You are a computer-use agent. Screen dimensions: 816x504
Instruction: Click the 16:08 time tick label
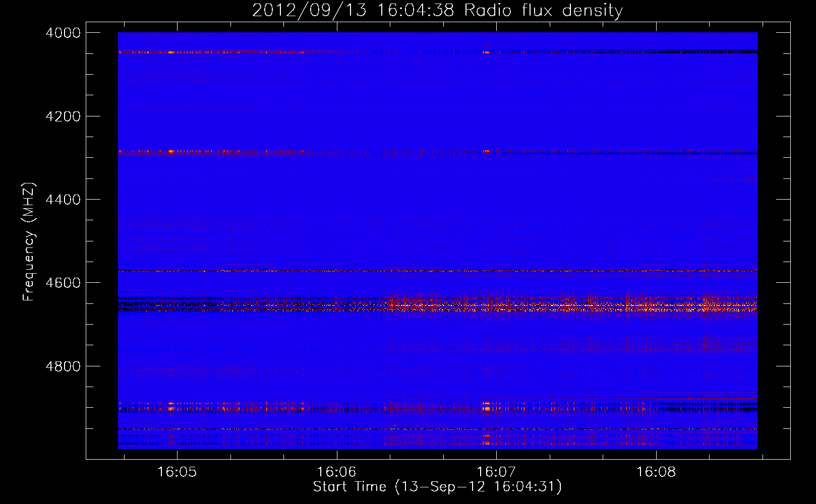click(x=656, y=472)
